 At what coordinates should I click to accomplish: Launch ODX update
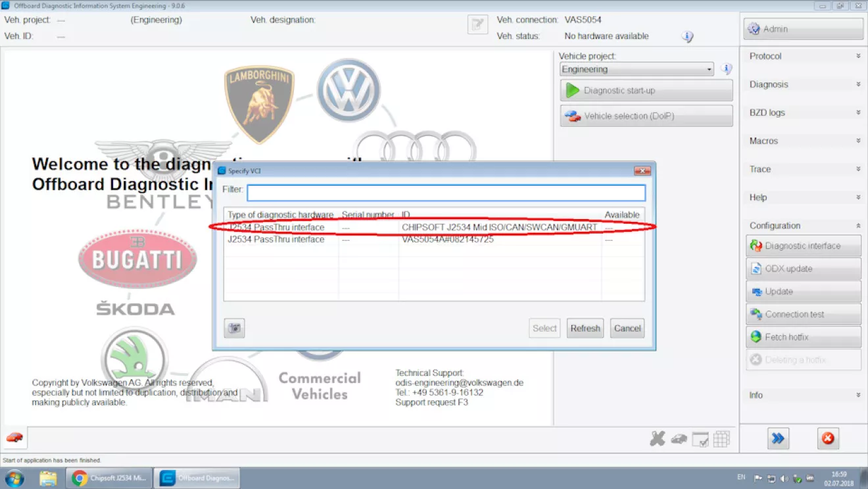804,269
